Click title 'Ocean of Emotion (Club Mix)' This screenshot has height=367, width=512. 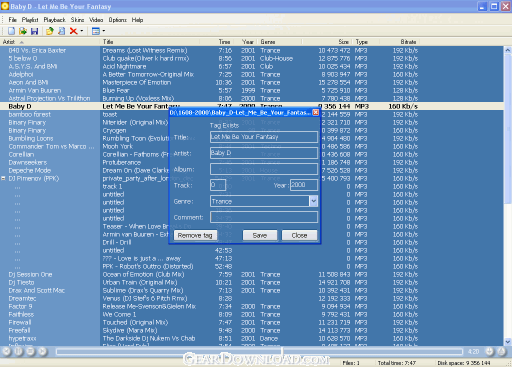coord(143,275)
